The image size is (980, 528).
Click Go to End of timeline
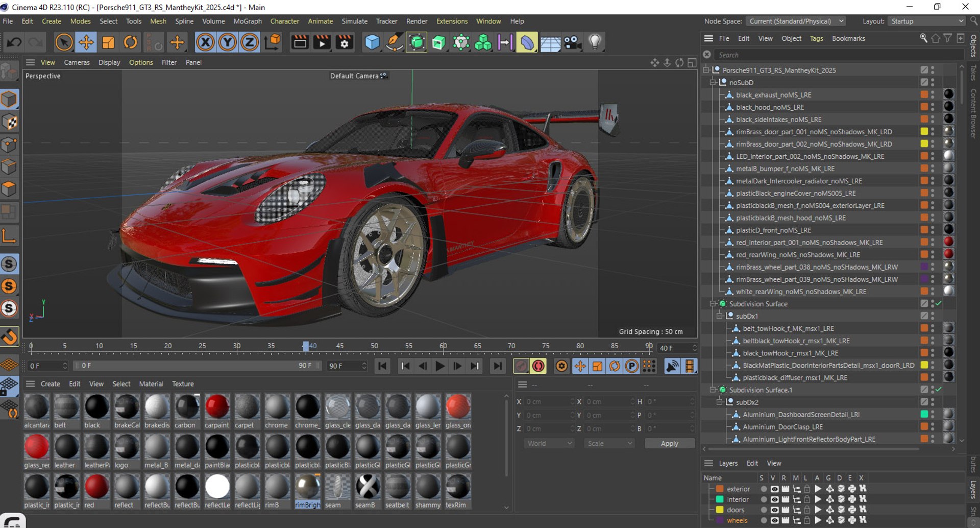pyautogui.click(x=497, y=366)
